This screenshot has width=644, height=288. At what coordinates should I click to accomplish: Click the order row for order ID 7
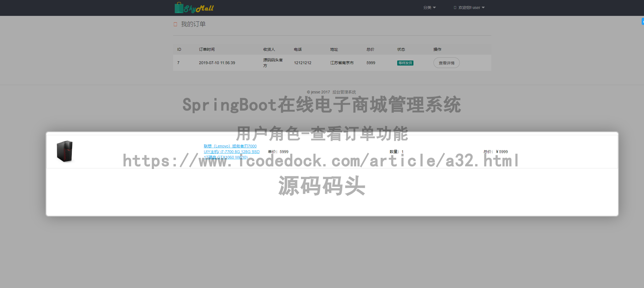click(x=307, y=63)
